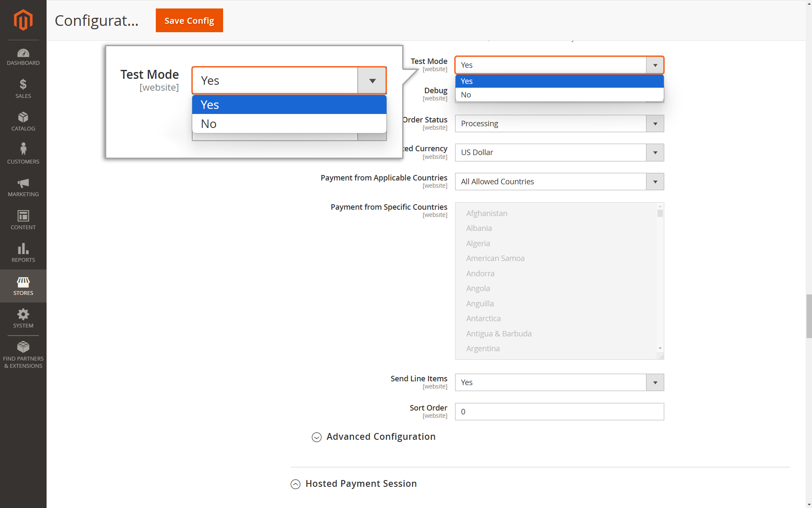
Task: Click the Test Mode field label
Action: point(429,61)
